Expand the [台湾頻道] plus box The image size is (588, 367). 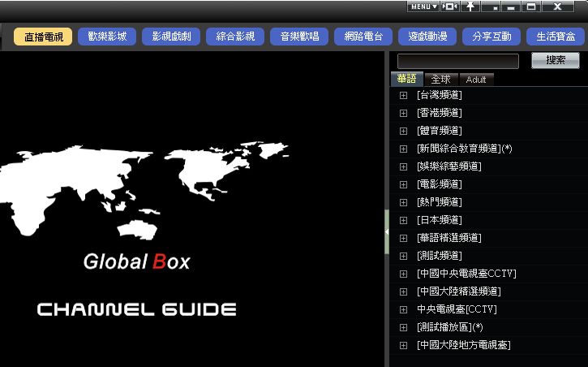coord(404,95)
